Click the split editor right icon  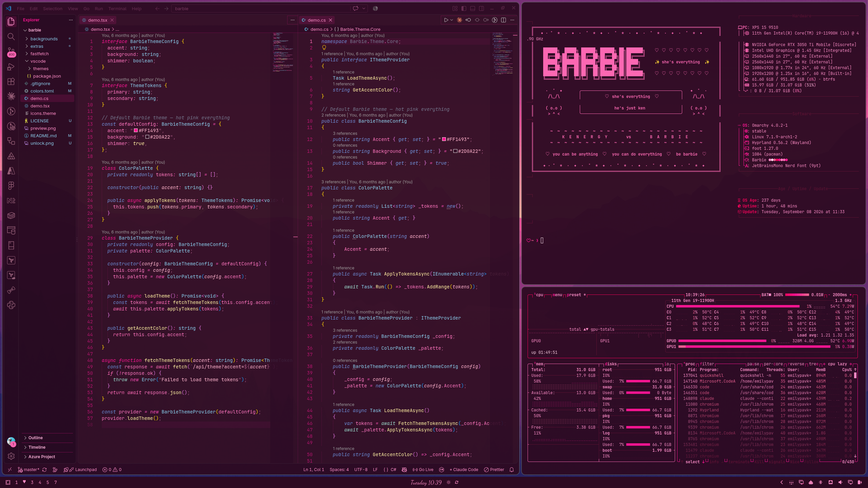click(504, 20)
